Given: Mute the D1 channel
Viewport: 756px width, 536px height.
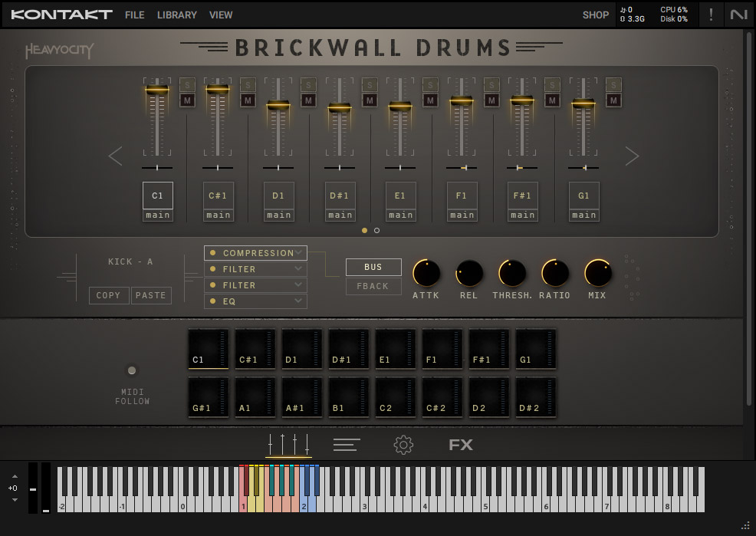Looking at the screenshot, I should (x=308, y=100).
